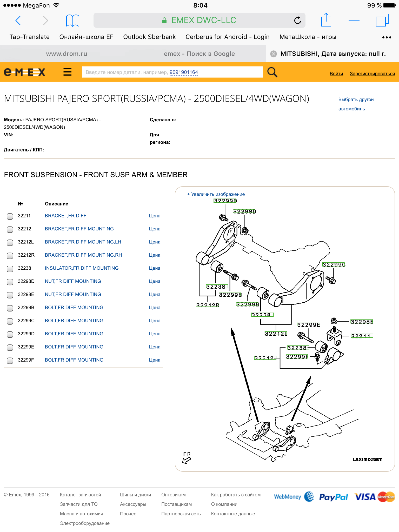399x532 pixels.
Task: Tap the Safari back arrow
Action: (18, 20)
